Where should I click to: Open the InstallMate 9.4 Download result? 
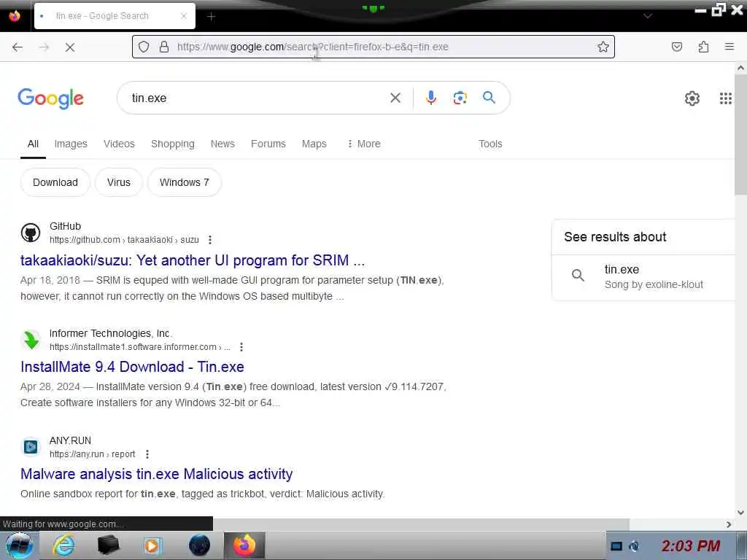coord(132,367)
